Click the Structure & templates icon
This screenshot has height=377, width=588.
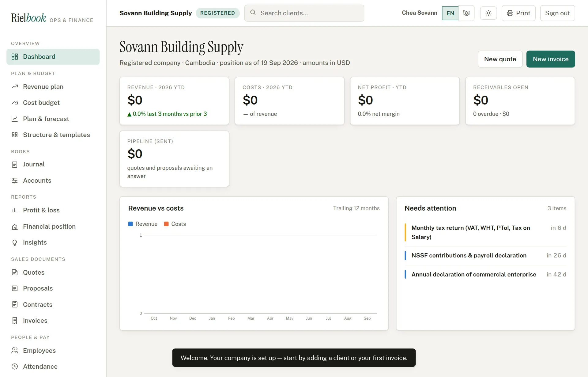pos(15,135)
